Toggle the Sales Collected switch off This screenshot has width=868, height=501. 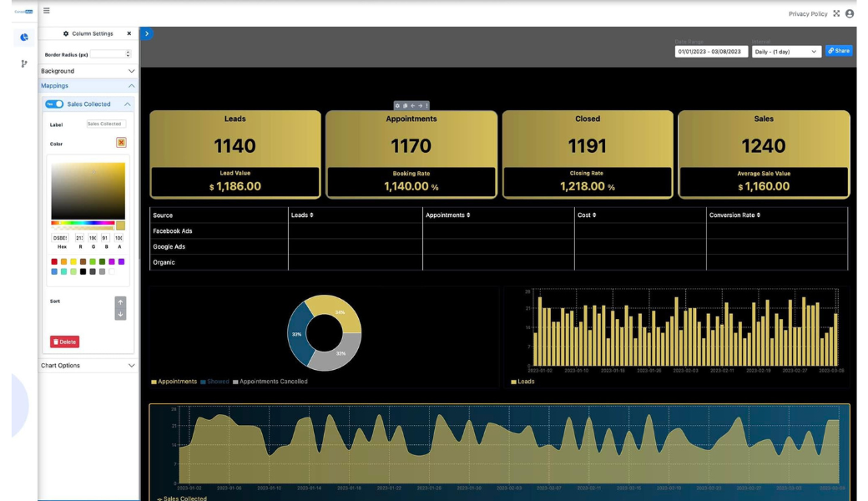click(54, 104)
